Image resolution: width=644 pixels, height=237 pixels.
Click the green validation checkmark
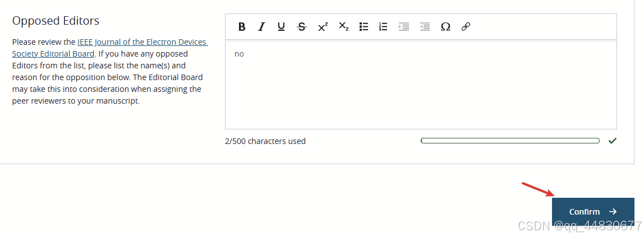point(613,141)
